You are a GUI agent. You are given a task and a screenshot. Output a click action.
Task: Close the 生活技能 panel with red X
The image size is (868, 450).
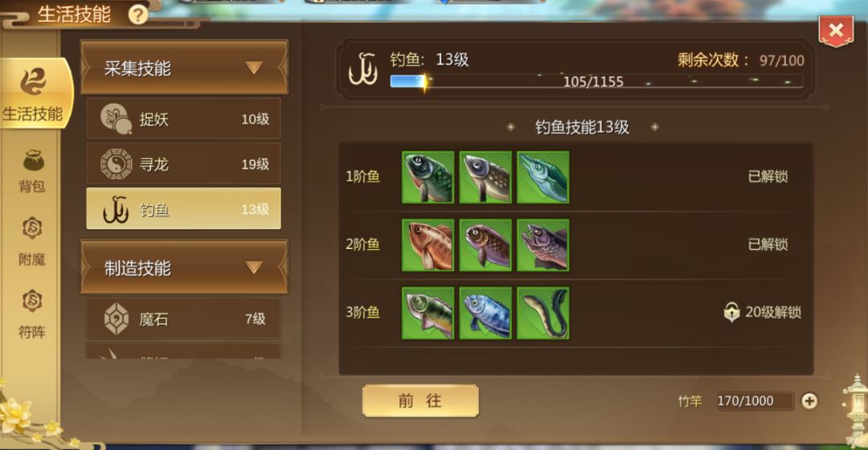[836, 31]
